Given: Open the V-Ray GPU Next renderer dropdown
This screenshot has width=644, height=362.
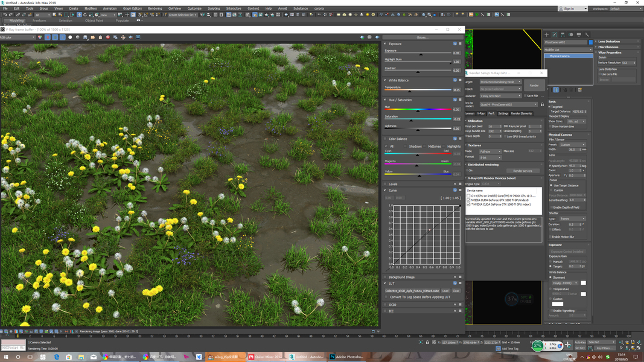Looking at the screenshot, I should 500,96.
